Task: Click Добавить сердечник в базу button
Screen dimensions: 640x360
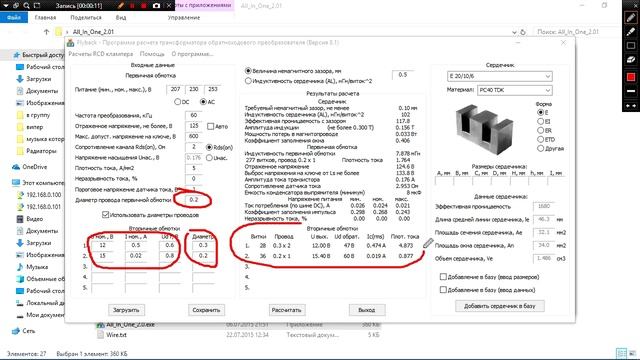Action: [500, 306]
